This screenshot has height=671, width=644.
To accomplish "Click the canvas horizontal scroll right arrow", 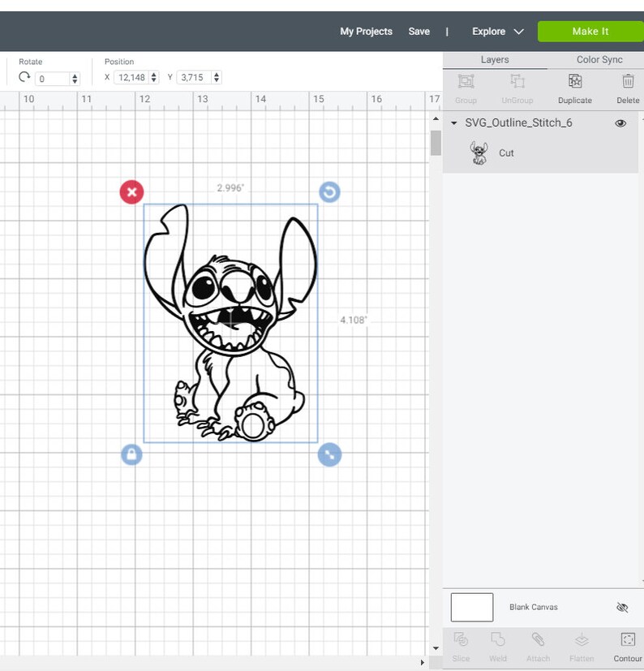I will pyautogui.click(x=423, y=662).
